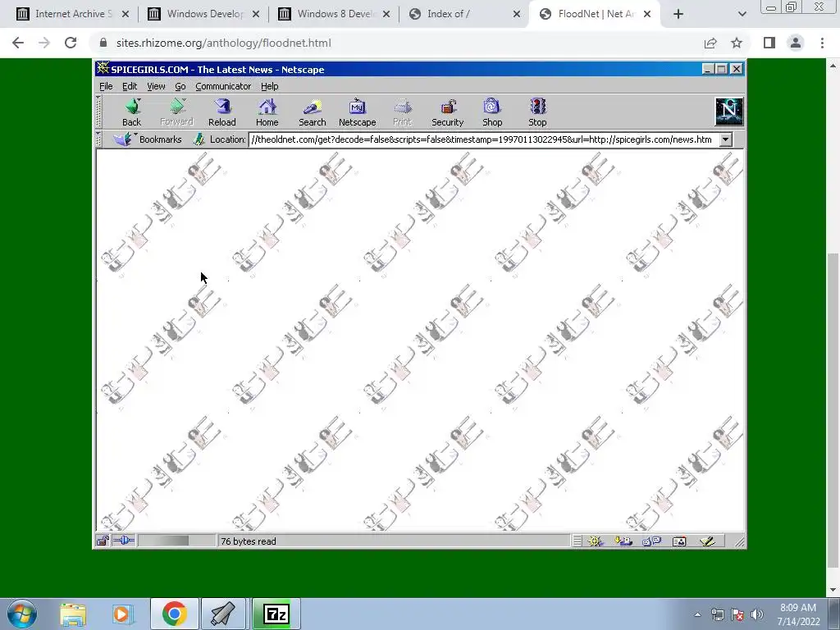Click the security lock status icon
This screenshot has height=630, width=840.
tap(103, 541)
